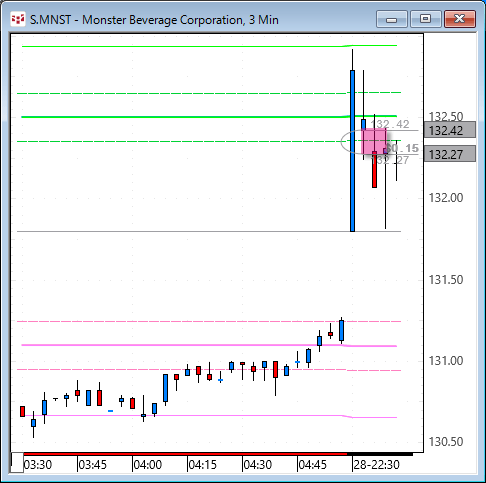This screenshot has height=483, width=486.
Task: Maximize the S.MNST chart window
Action: [425, 19]
